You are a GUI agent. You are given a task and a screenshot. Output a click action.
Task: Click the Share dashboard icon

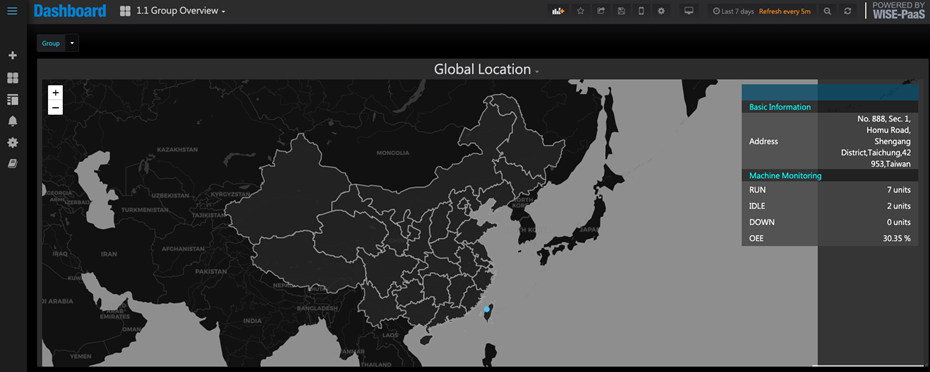(x=601, y=11)
